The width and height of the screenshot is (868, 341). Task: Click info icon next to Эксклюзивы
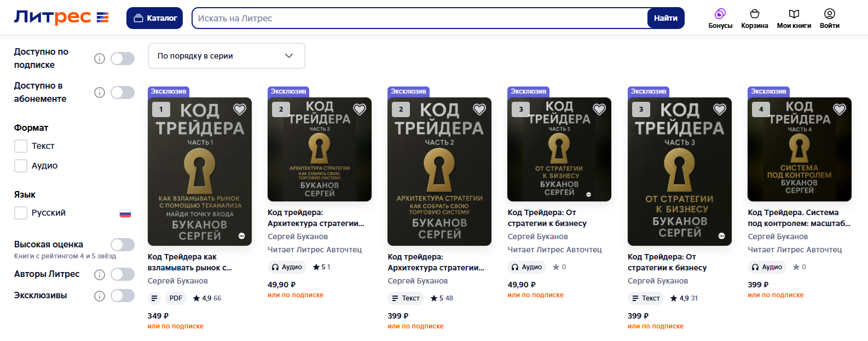click(100, 296)
